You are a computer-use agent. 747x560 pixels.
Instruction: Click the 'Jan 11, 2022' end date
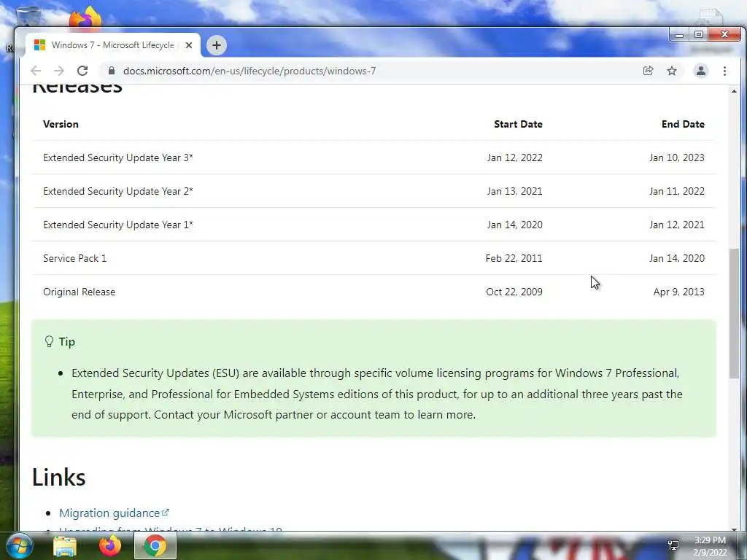676,191
